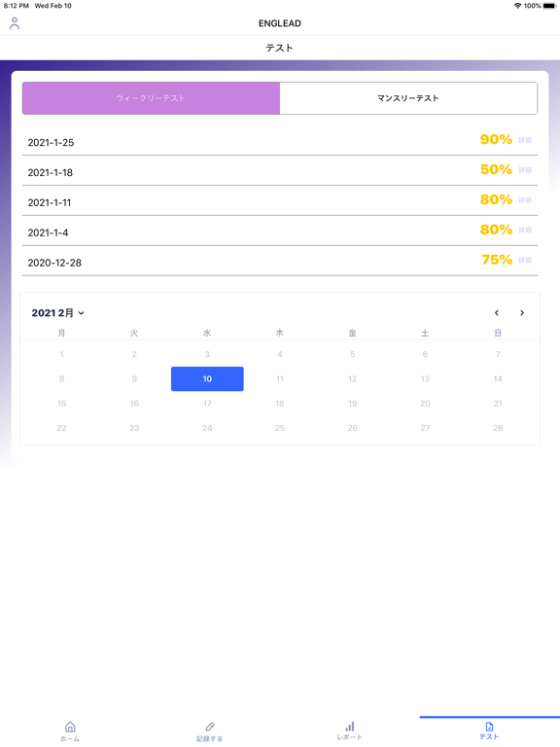Go to next month arrow
560x747 pixels.
tap(522, 313)
